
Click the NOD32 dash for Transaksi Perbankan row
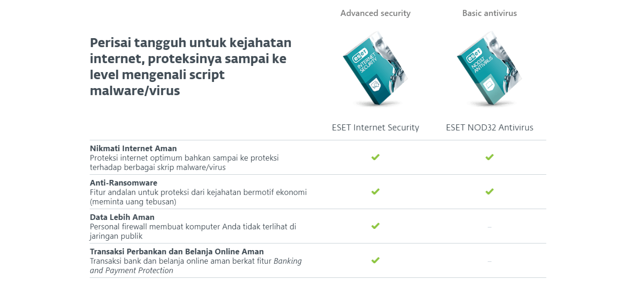click(x=489, y=261)
